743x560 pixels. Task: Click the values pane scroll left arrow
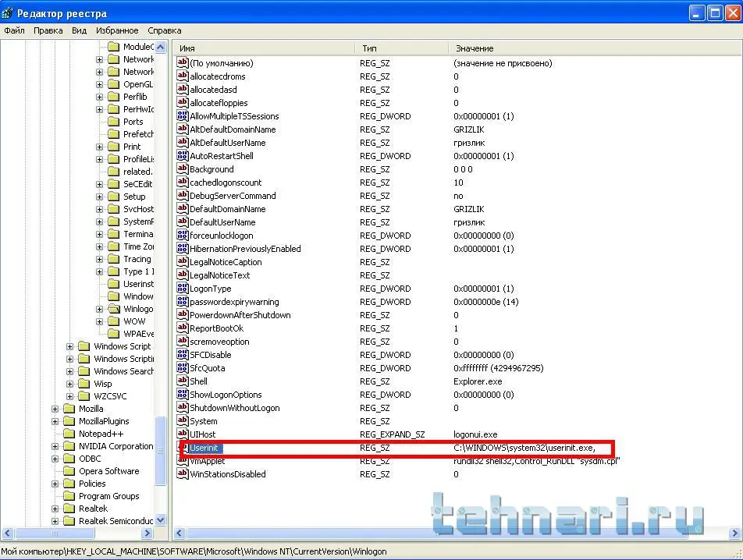tap(180, 533)
